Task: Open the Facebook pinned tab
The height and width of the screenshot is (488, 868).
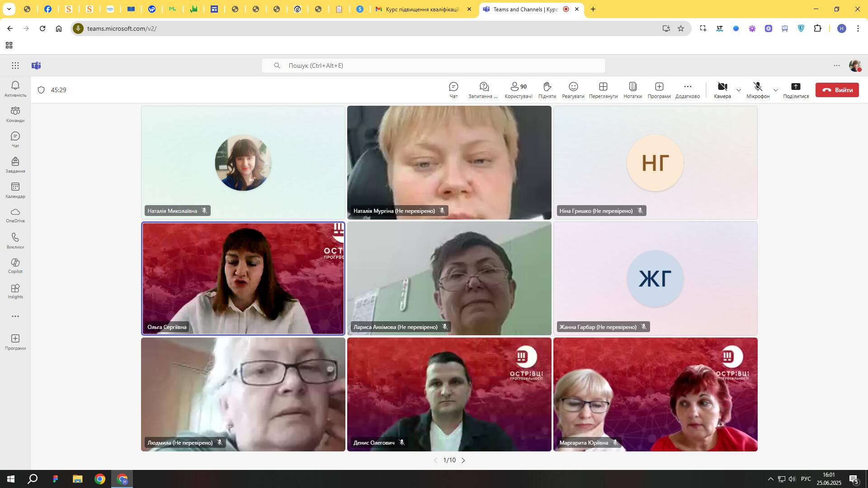Action: [x=48, y=9]
